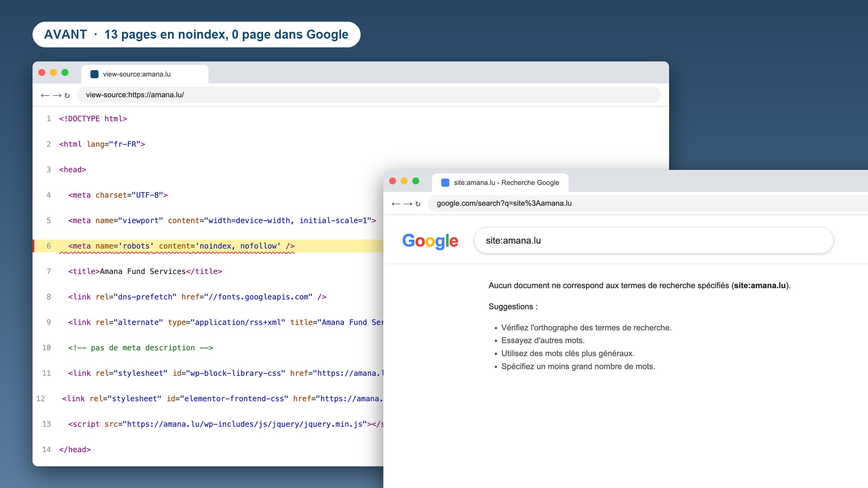
Task: Click the <head> opening tag line
Action: [73, 170]
